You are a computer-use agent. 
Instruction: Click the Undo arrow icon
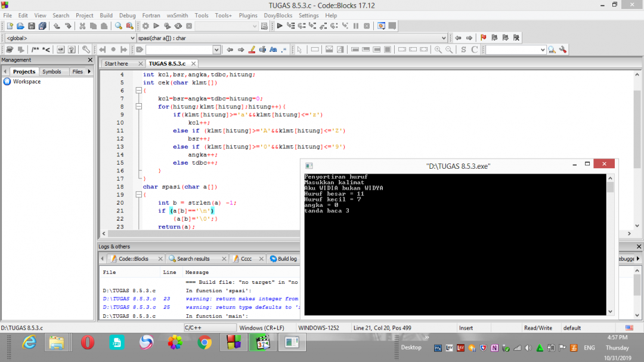coord(57,26)
